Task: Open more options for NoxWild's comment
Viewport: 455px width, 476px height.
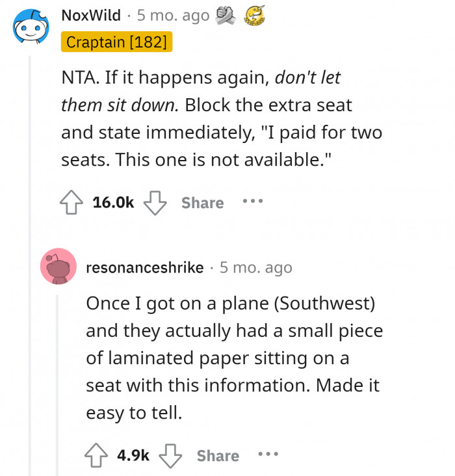Action: tap(252, 202)
